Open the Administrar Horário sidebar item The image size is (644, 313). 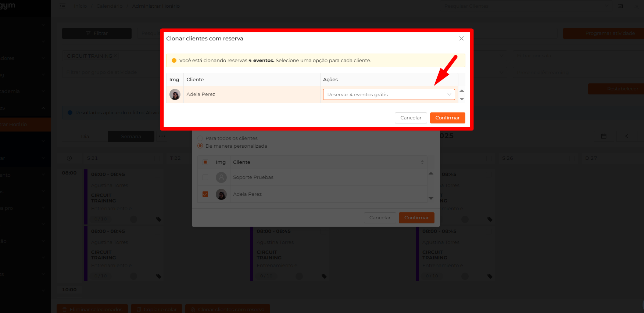(25, 125)
